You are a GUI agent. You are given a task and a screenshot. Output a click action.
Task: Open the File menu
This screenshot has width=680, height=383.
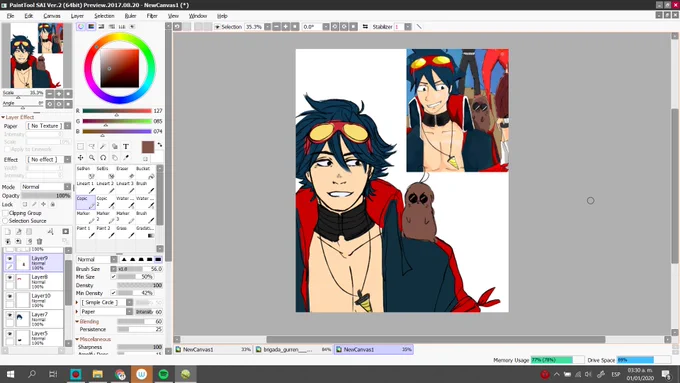[x=10, y=16]
